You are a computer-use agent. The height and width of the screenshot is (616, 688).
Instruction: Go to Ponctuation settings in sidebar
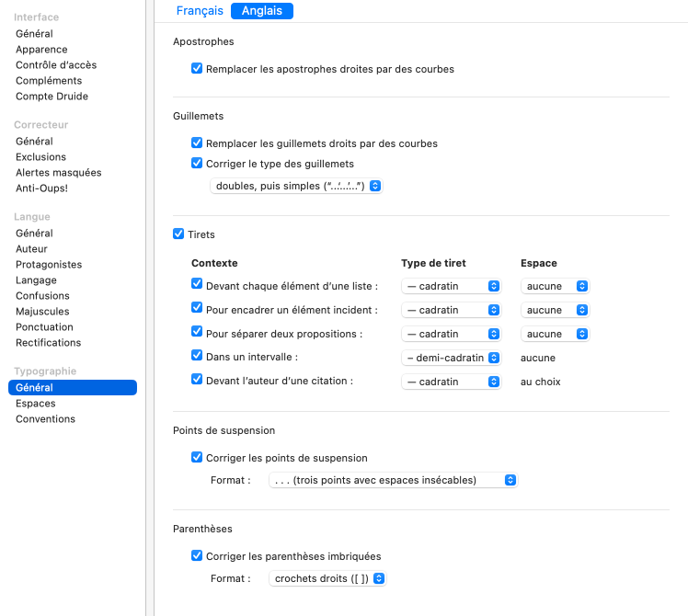pyautogui.click(x=44, y=327)
